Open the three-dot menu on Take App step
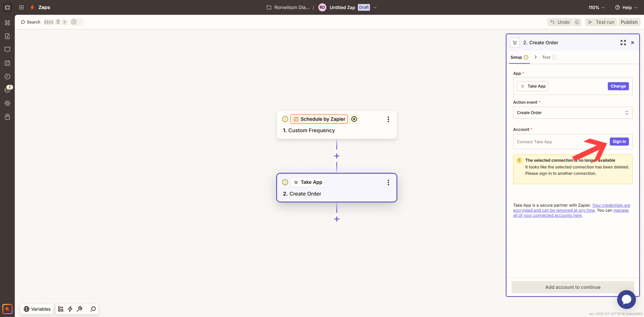Image resolution: width=644 pixels, height=317 pixels. tap(388, 183)
